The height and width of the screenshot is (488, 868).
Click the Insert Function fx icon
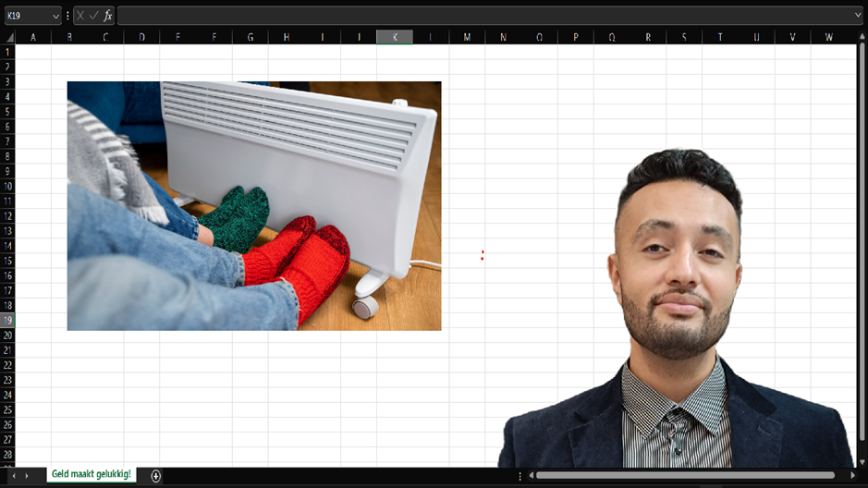107,16
